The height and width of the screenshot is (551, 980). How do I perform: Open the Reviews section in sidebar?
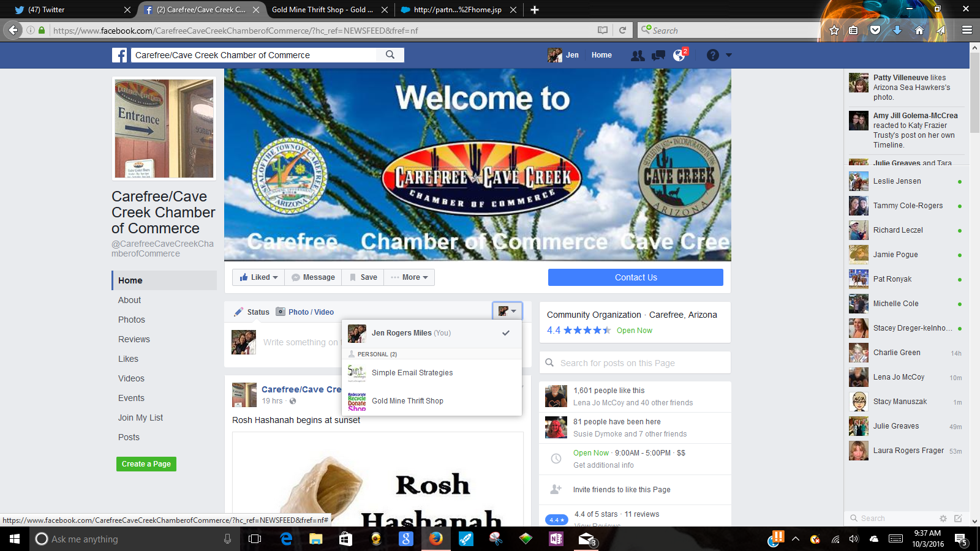tap(134, 339)
